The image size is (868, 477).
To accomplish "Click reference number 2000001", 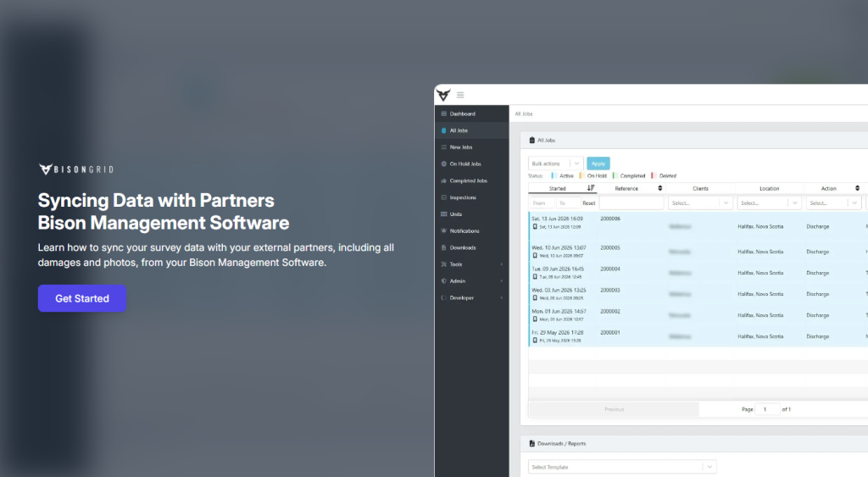I will (610, 333).
